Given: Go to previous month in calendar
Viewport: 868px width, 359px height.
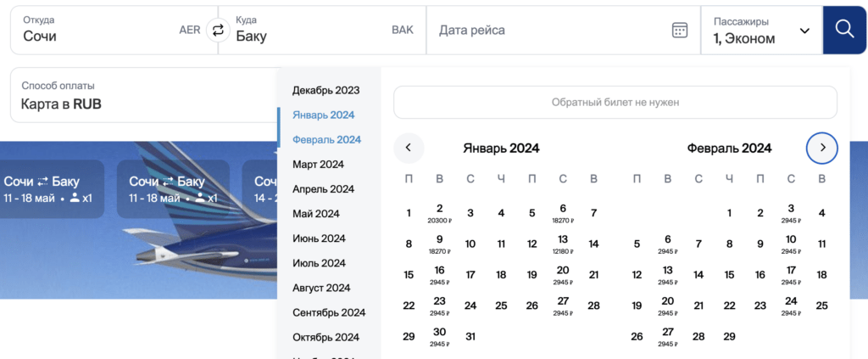Looking at the screenshot, I should 409,148.
